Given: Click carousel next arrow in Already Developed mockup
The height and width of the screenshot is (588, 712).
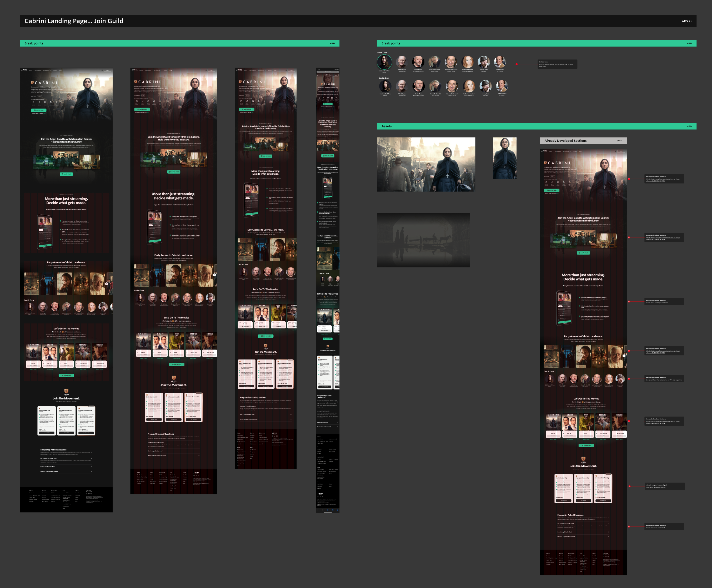Looking at the screenshot, I should point(624,356).
